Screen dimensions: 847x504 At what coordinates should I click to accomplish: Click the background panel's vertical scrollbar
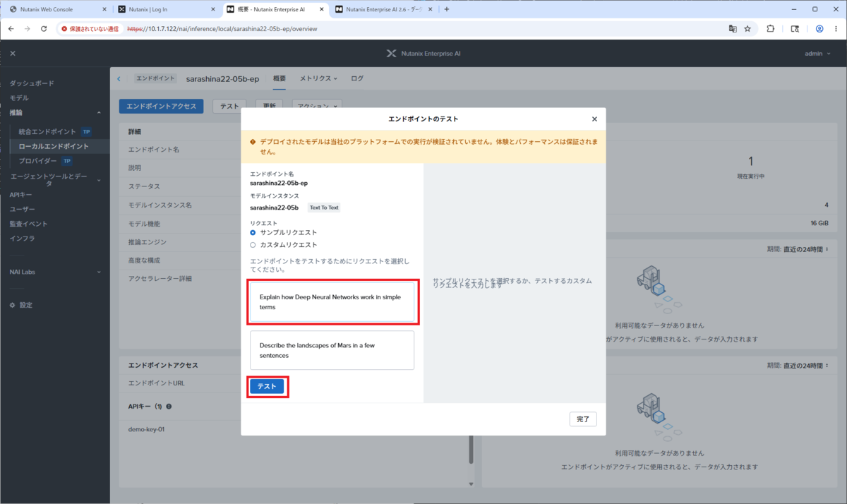[x=471, y=449]
